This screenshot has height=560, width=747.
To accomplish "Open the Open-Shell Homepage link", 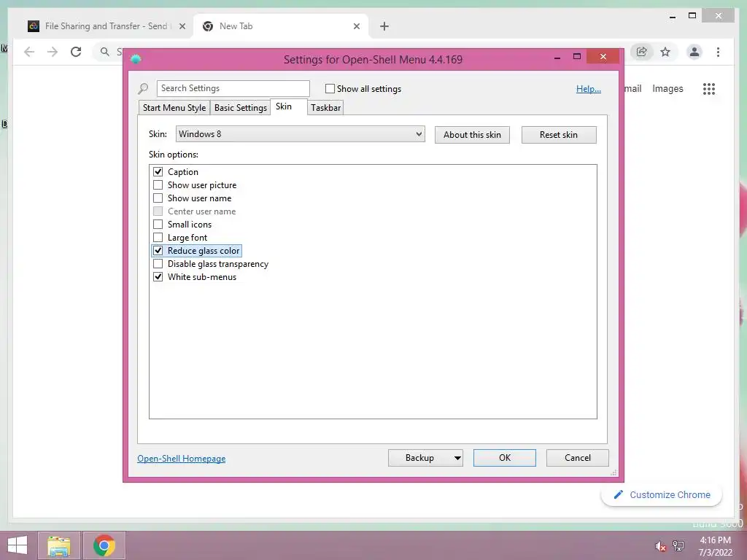I will [x=182, y=459].
